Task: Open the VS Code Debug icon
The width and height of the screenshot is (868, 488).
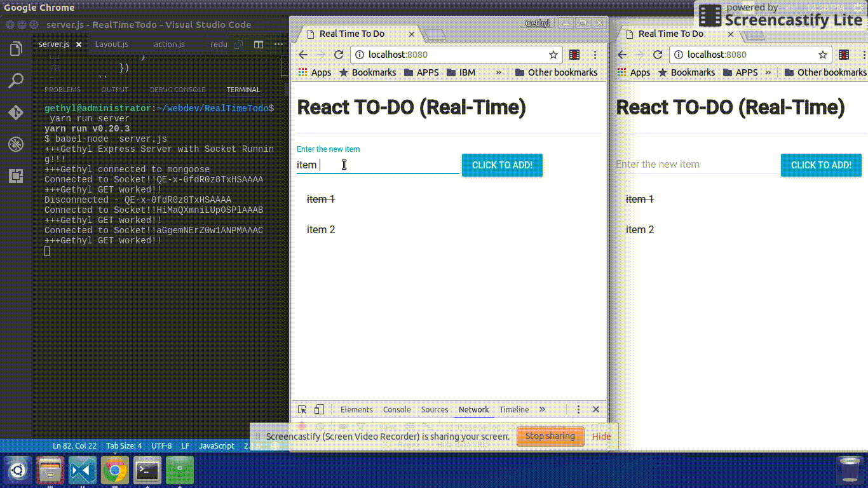Action: coord(16,144)
